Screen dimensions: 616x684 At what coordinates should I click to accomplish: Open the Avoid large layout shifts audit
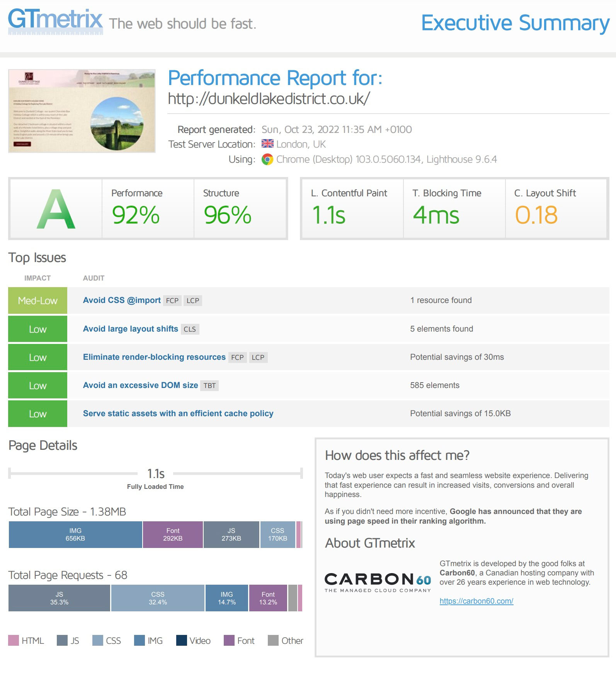pos(130,329)
